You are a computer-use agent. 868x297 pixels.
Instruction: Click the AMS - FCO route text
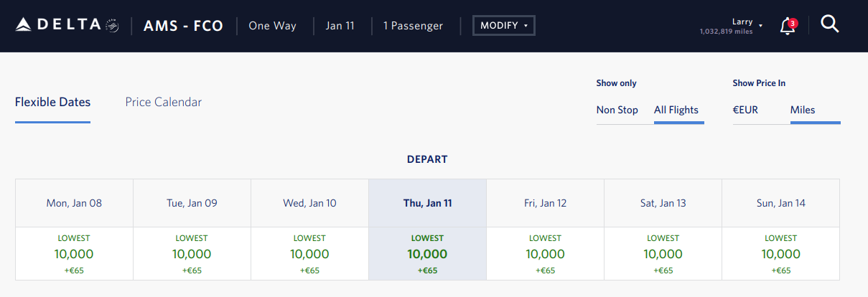click(x=183, y=26)
